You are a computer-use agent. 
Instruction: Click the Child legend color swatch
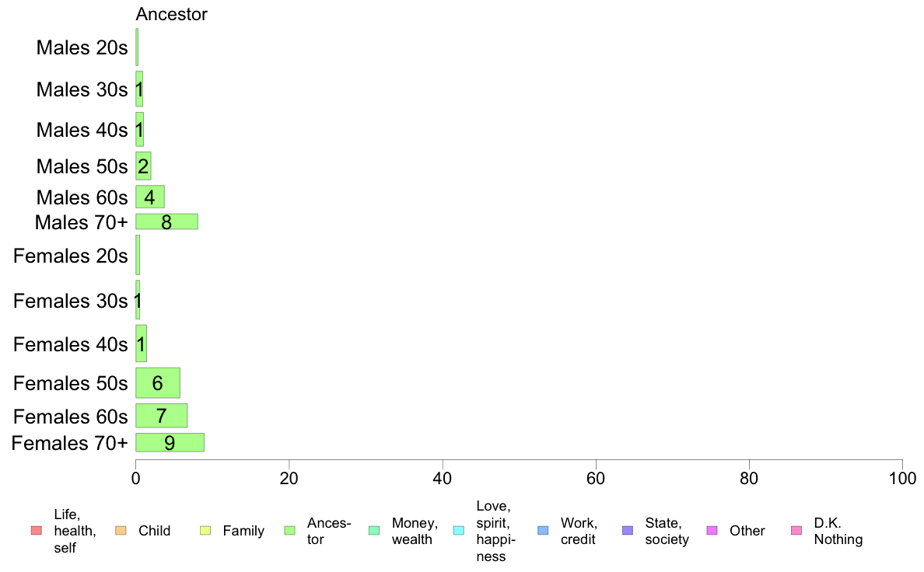coord(121,531)
